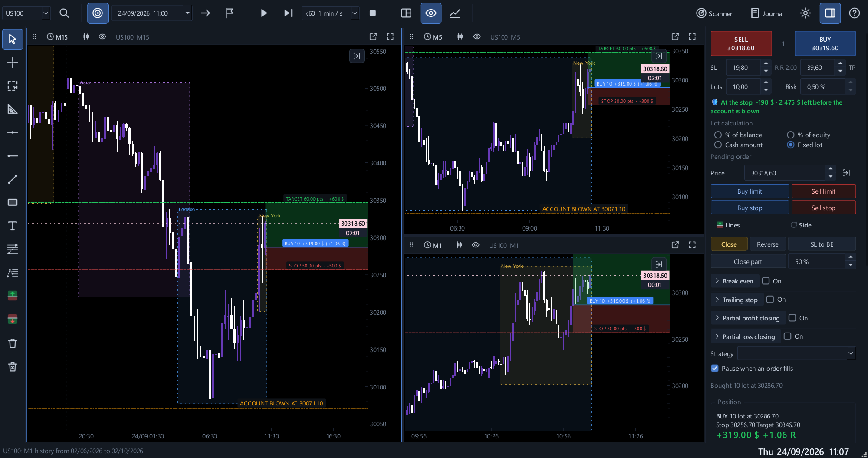Open the chart layout grid icon
The image size is (868, 458).
point(406,13)
